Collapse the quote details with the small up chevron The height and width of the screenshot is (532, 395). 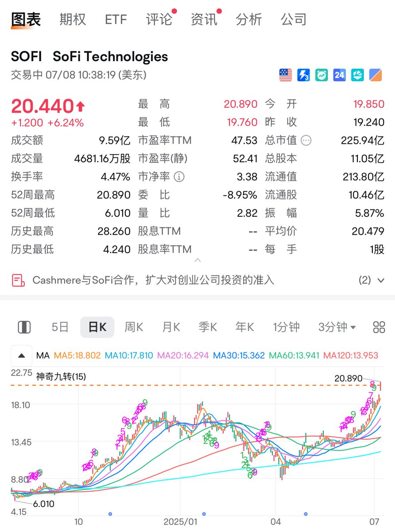198,260
